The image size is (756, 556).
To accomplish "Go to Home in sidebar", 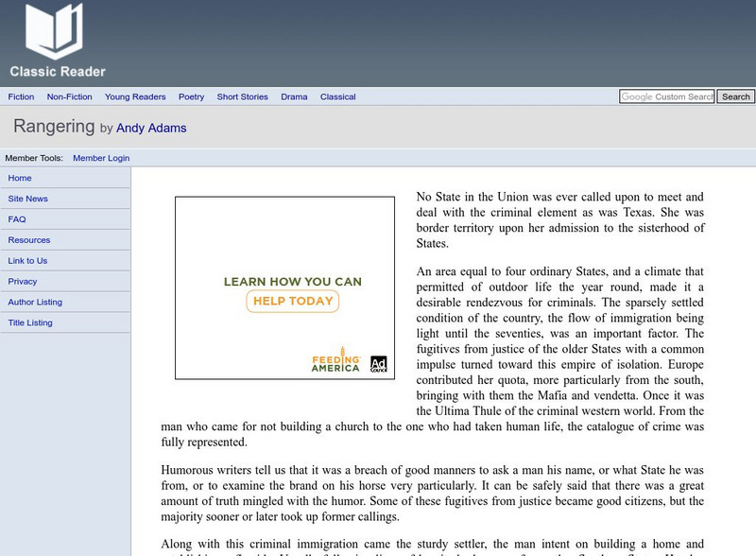I will point(20,178).
